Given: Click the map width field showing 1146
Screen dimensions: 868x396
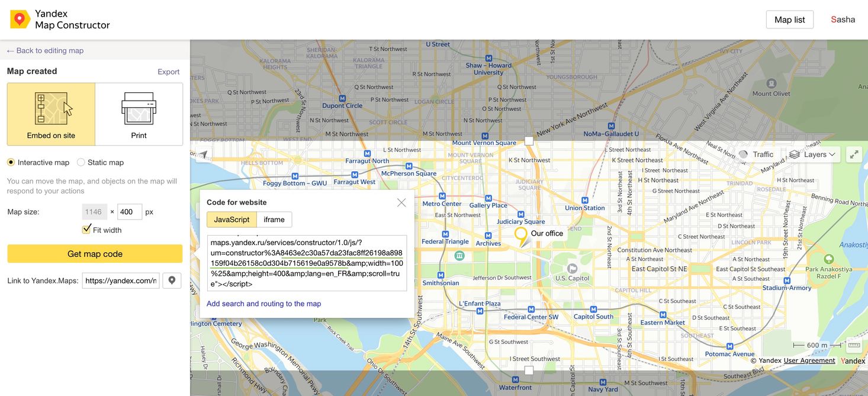Looking at the screenshot, I should (94, 211).
